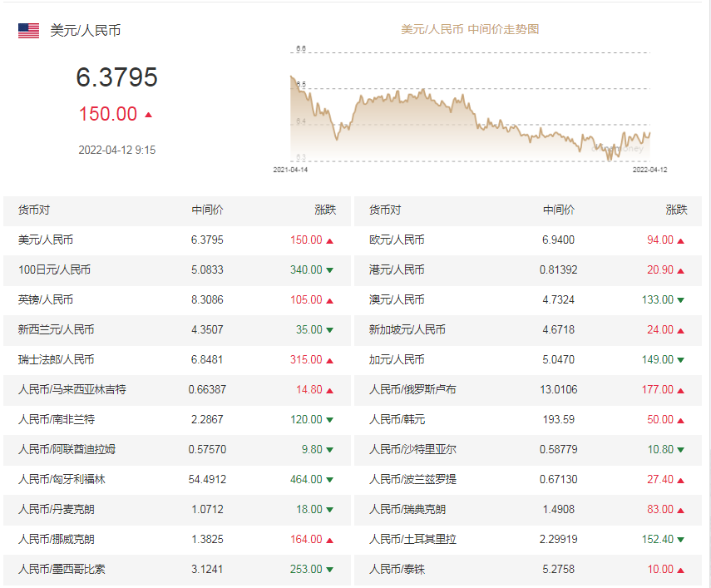
Task: Open the 人民币/韩元 currency pair
Action: click(x=397, y=419)
